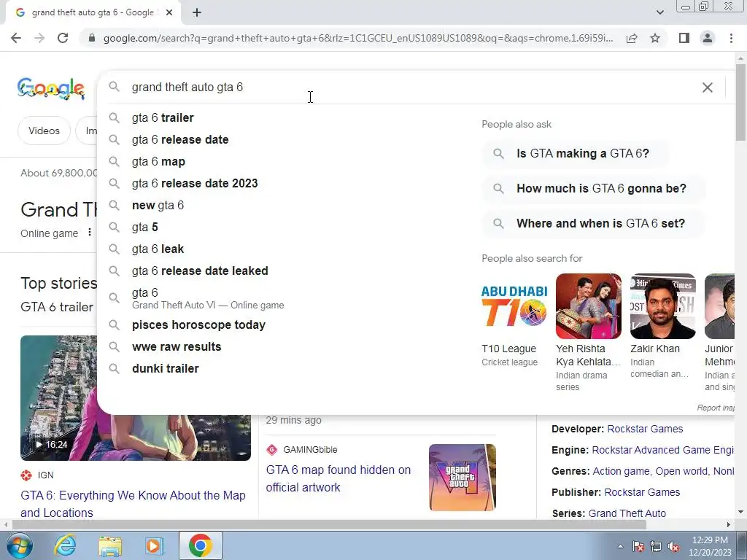
Task: Click Chrome icon in taskbar
Action: 201,545
